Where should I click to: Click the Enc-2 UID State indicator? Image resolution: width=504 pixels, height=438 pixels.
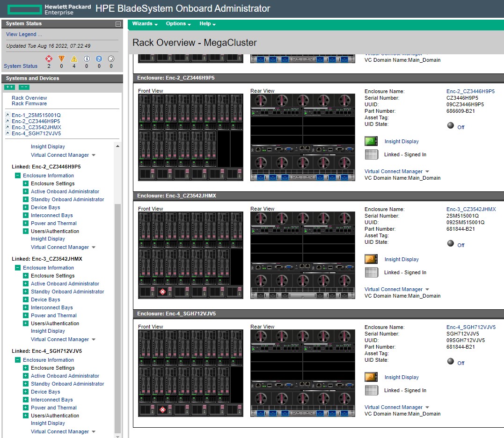pos(451,125)
